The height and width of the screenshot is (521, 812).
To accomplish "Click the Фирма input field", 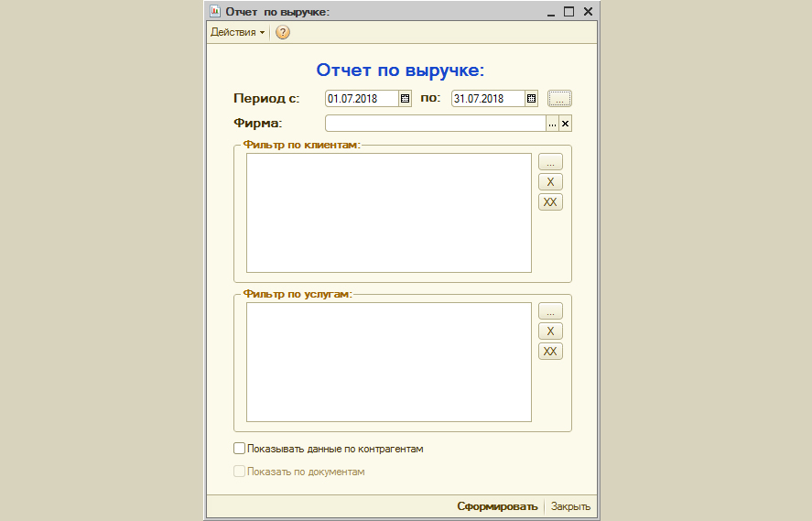I will (x=435, y=125).
